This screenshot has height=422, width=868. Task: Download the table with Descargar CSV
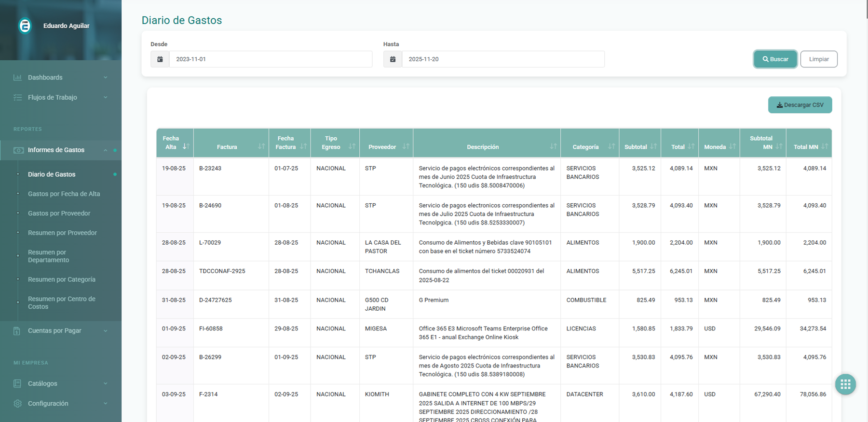pos(800,105)
